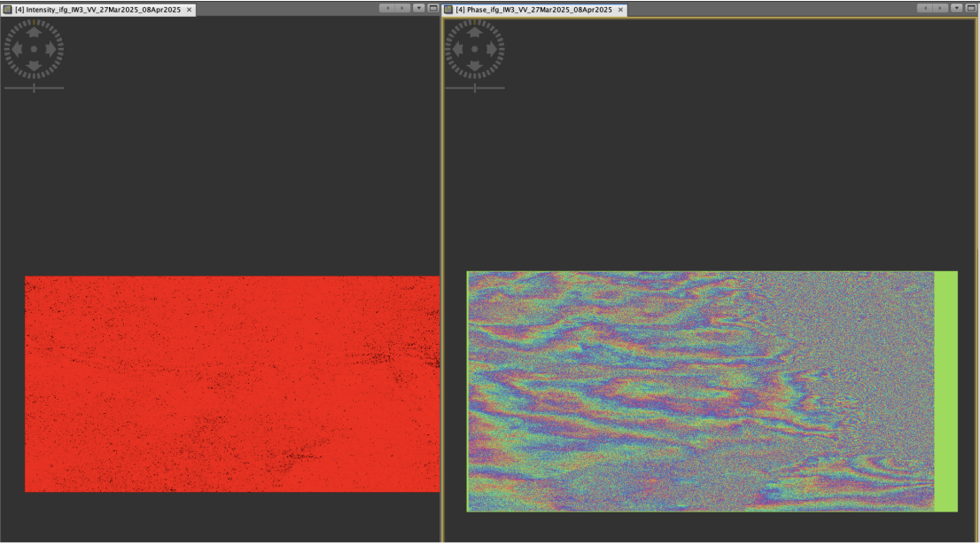Pan down in the Phase view navigator
This screenshot has width=980, height=546.
(474, 66)
